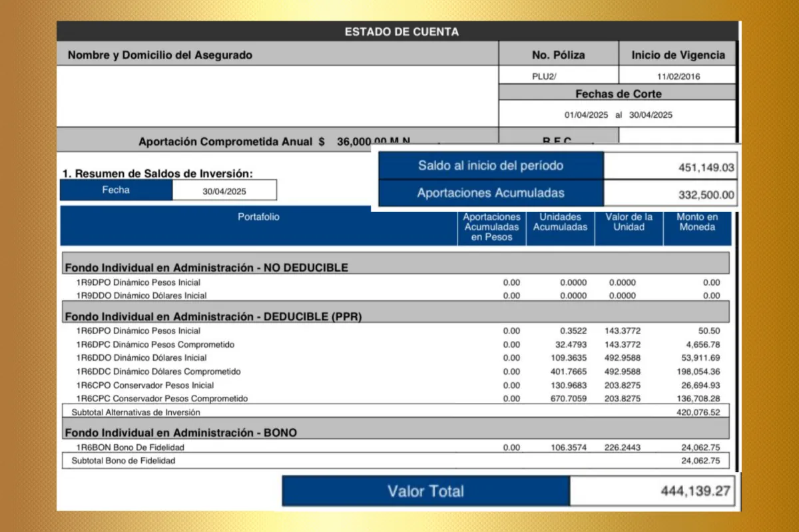799x532 pixels.
Task: Select the starting balance 451,149.03
Action: (706, 168)
